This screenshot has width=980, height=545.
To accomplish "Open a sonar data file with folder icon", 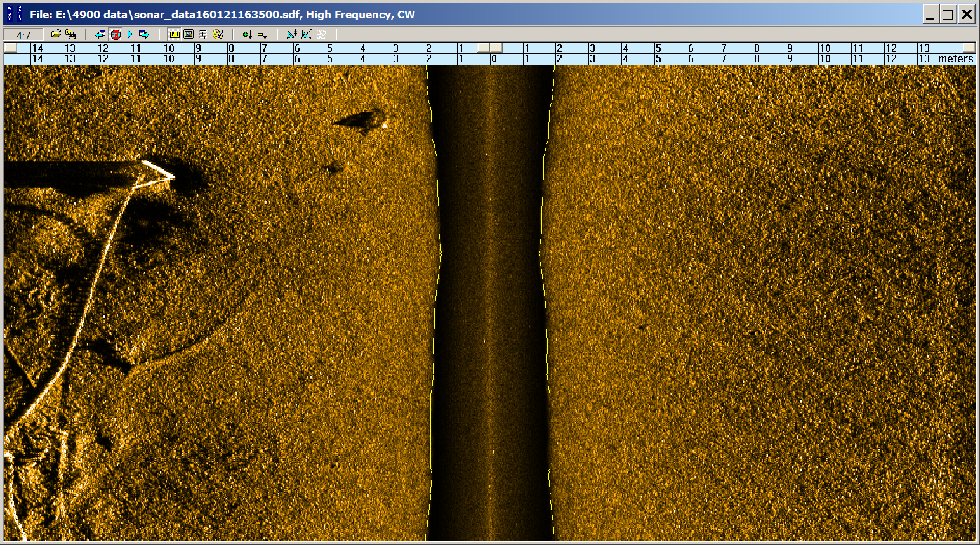I will pyautogui.click(x=56, y=34).
